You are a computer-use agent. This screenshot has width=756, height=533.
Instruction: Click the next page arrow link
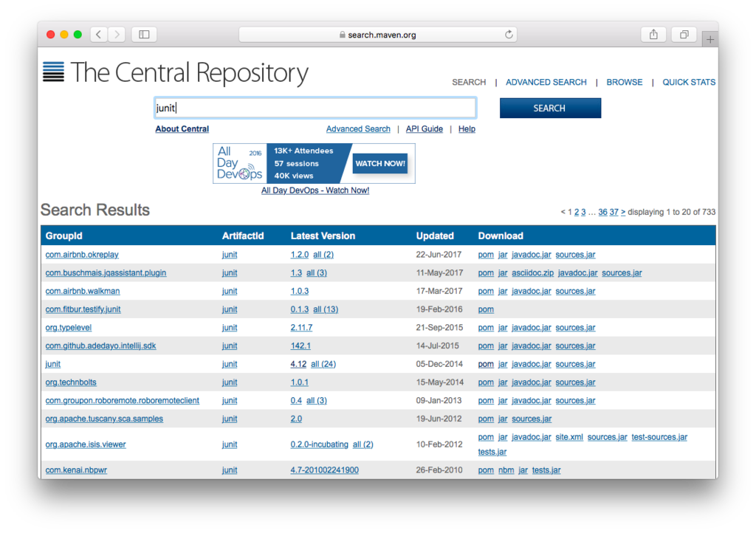623,212
